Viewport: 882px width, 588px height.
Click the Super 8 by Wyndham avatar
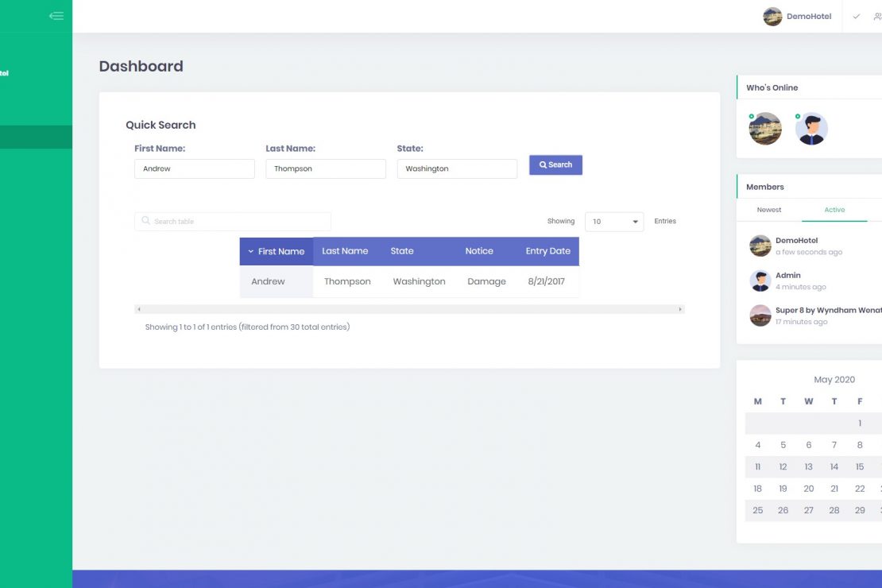tap(760, 315)
